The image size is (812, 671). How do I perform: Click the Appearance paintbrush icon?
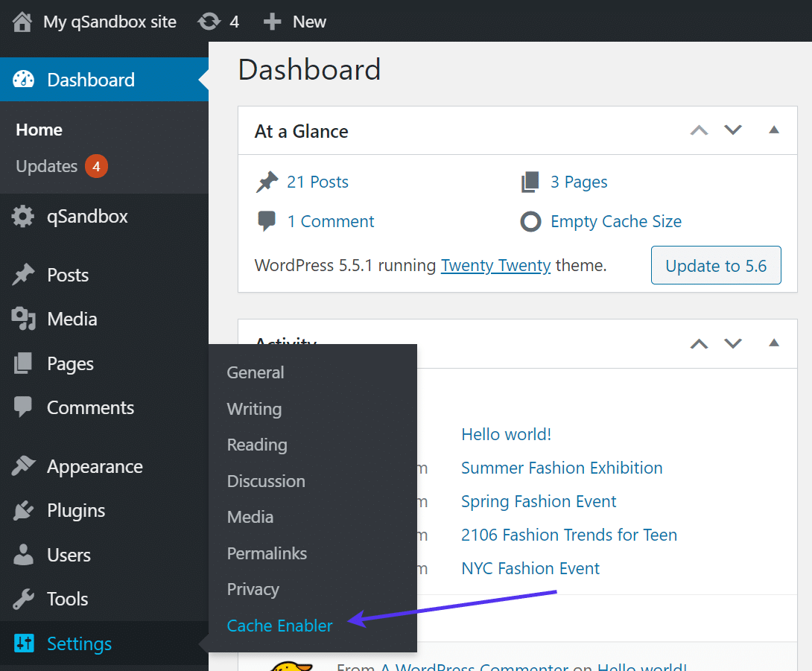(x=22, y=466)
